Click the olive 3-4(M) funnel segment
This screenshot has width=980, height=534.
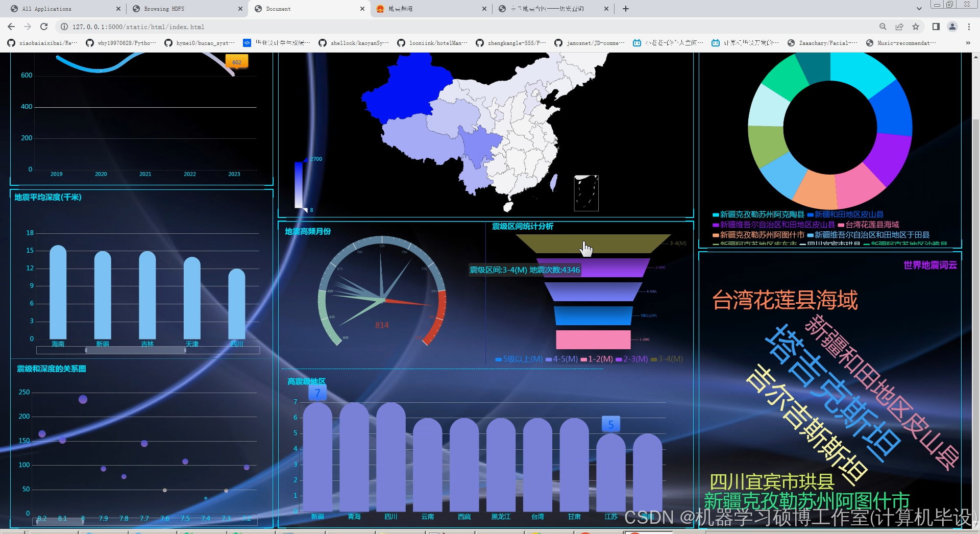click(593, 244)
